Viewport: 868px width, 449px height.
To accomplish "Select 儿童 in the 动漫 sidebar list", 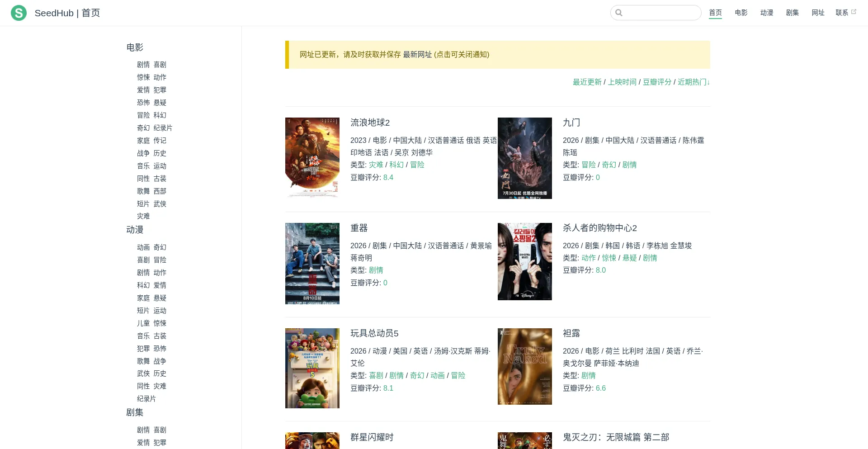I will click(143, 323).
